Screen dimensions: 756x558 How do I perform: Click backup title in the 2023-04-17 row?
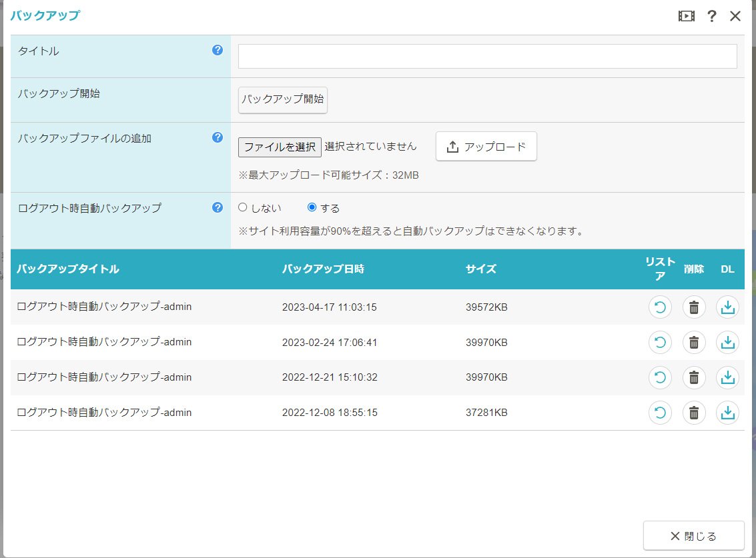click(x=104, y=307)
